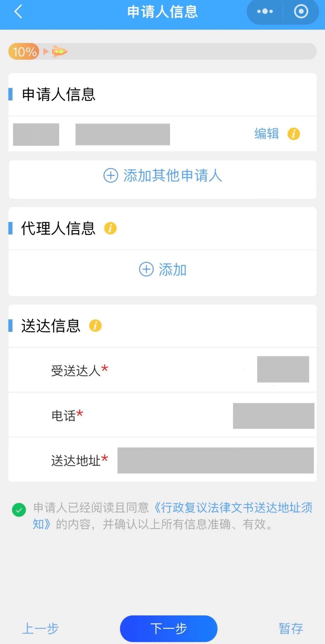Click the plus icon to add 代理人
Image resolution: width=325 pixels, height=644 pixels.
click(146, 269)
